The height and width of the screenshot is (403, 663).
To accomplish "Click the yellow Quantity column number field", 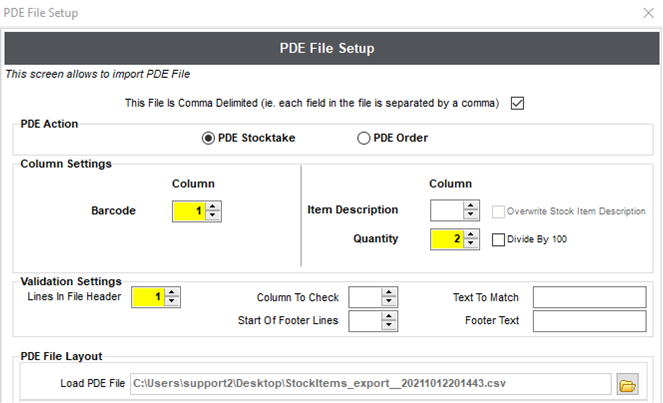I will [447, 239].
